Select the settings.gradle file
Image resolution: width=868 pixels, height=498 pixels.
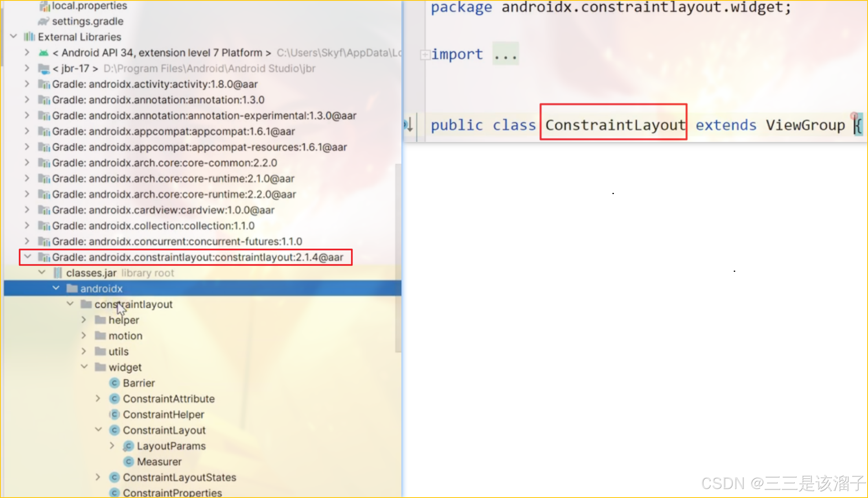[88, 21]
